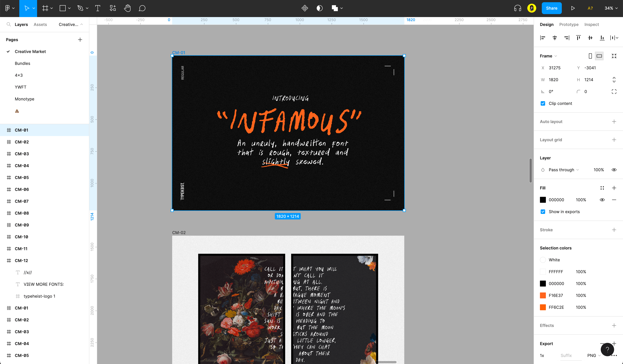Add a new page with plus icon
Screen dimensions: 623x364
(x=80, y=40)
